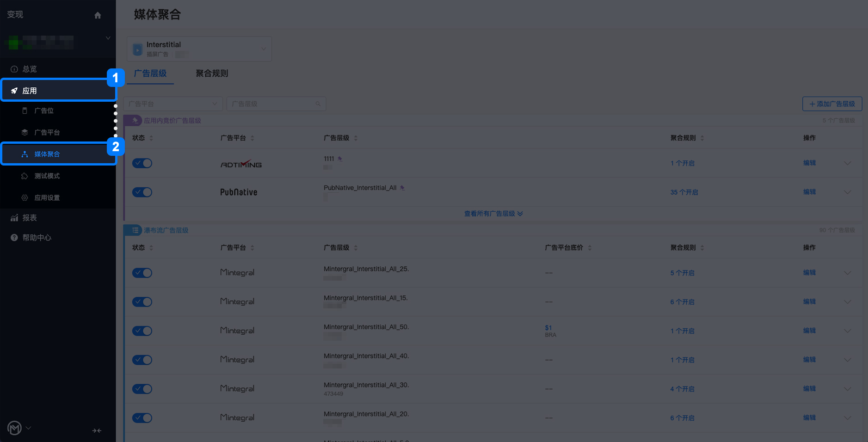868x442 pixels.
Task: Open the Interstitial placement dropdown
Action: 199,49
